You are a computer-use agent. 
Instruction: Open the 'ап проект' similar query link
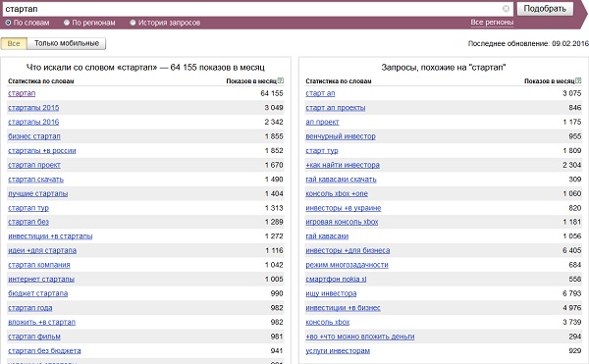tap(322, 122)
